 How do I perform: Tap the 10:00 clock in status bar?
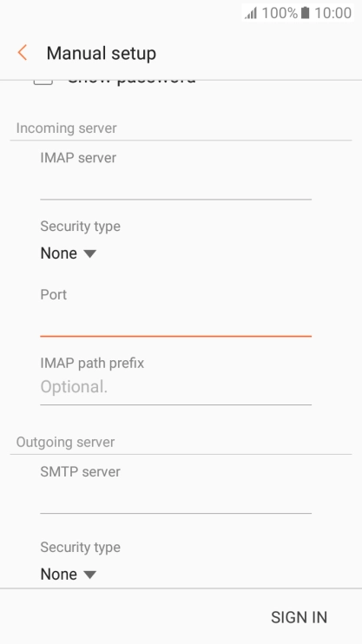(332, 13)
